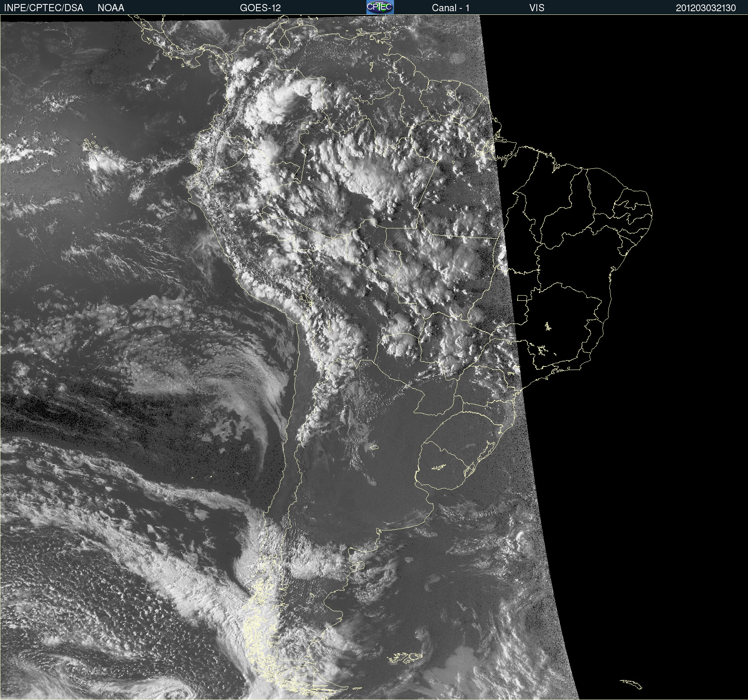Screen dimensions: 748x700
Task: Click the NOAA label in the header
Action: (111, 8)
